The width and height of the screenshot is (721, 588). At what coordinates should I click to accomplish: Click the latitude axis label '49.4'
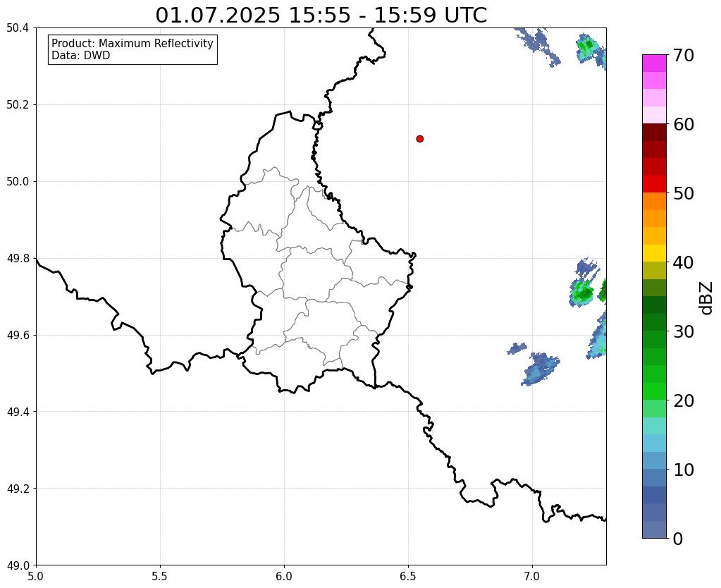point(18,412)
